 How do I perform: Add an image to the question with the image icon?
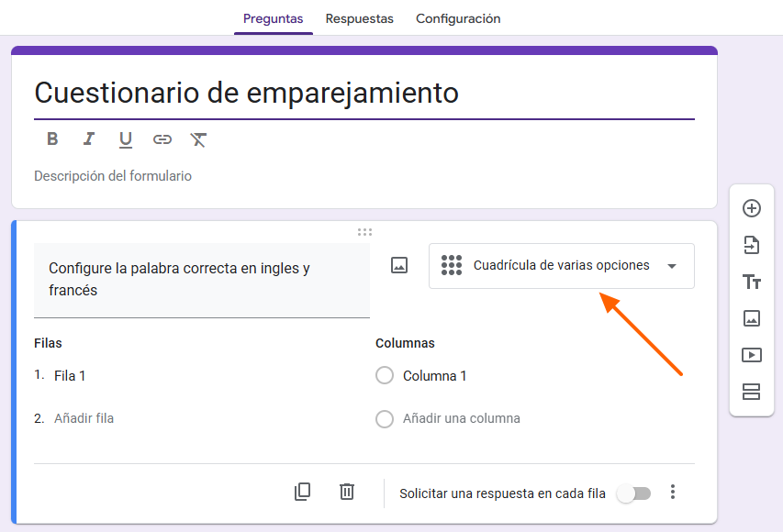399,266
